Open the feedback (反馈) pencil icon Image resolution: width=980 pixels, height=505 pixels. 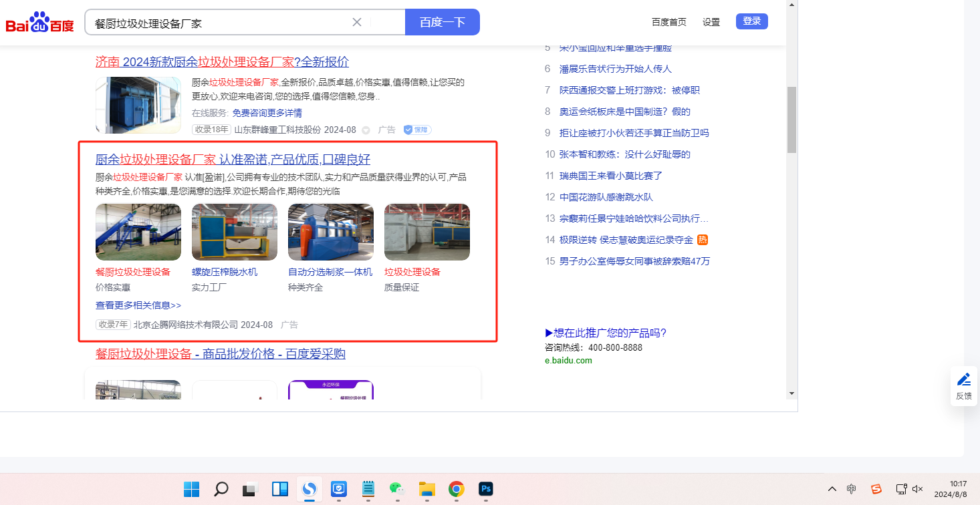click(x=963, y=380)
